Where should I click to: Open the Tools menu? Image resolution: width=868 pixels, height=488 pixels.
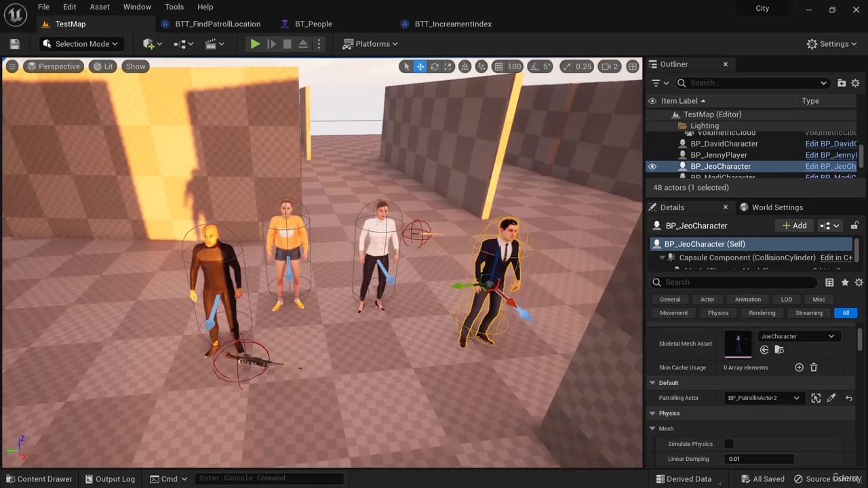pyautogui.click(x=174, y=7)
